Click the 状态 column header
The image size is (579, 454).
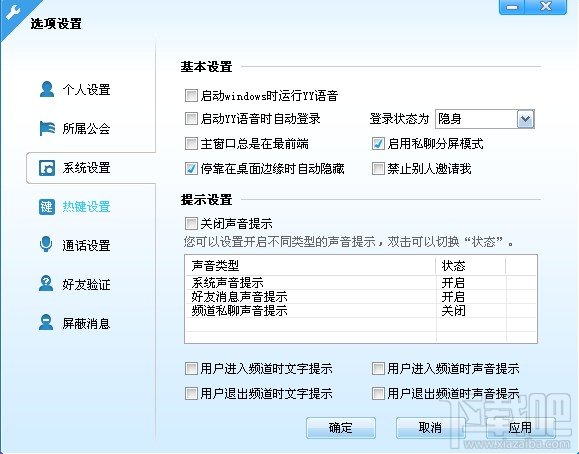pyautogui.click(x=470, y=266)
